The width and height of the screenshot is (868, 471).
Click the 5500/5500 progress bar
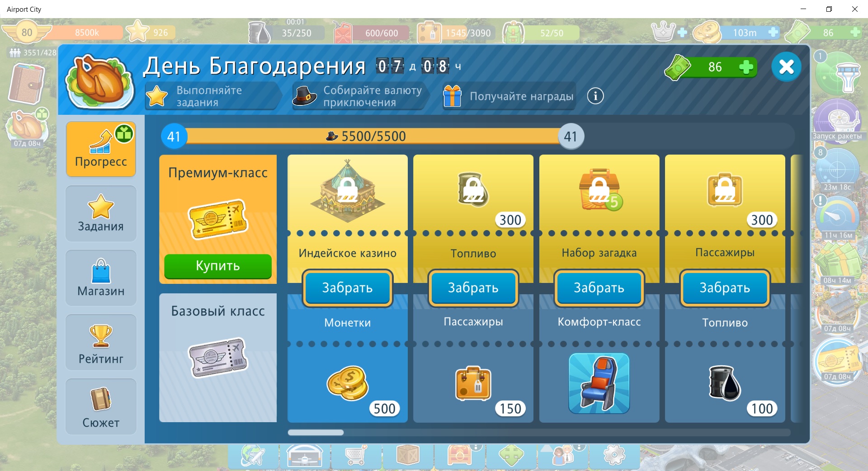coord(373,136)
